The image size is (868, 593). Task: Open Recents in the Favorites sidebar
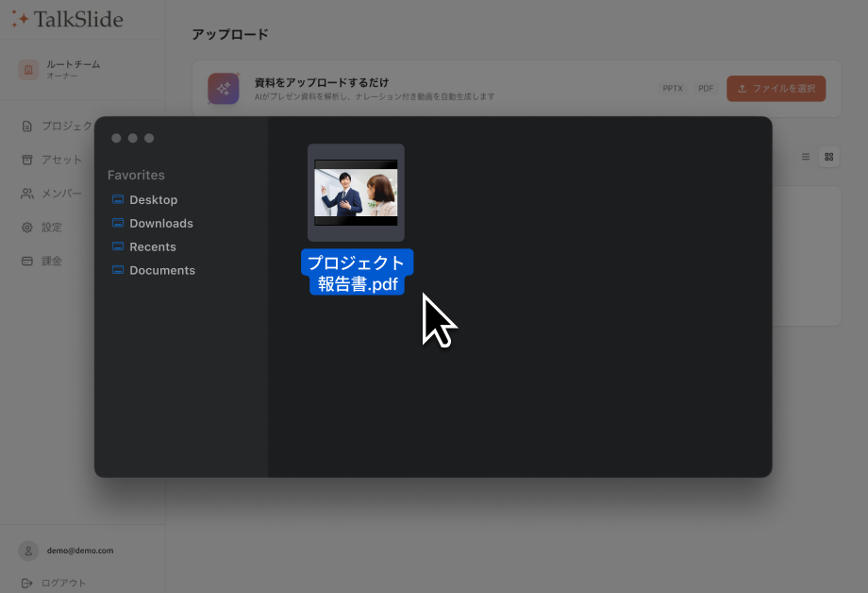(x=151, y=246)
